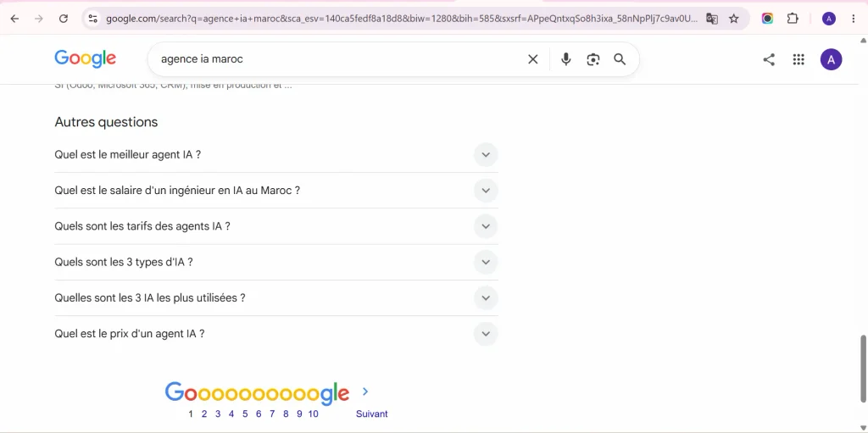Submit search with magnifier icon

pos(620,59)
